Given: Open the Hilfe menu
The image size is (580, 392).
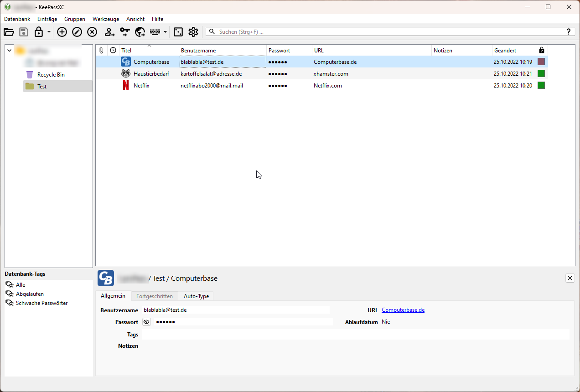Looking at the screenshot, I should click(x=158, y=19).
